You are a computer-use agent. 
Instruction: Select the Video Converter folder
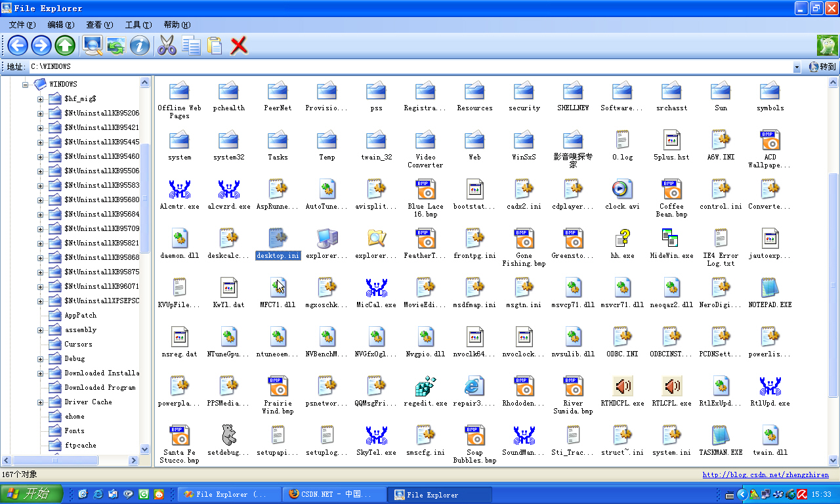click(x=425, y=140)
